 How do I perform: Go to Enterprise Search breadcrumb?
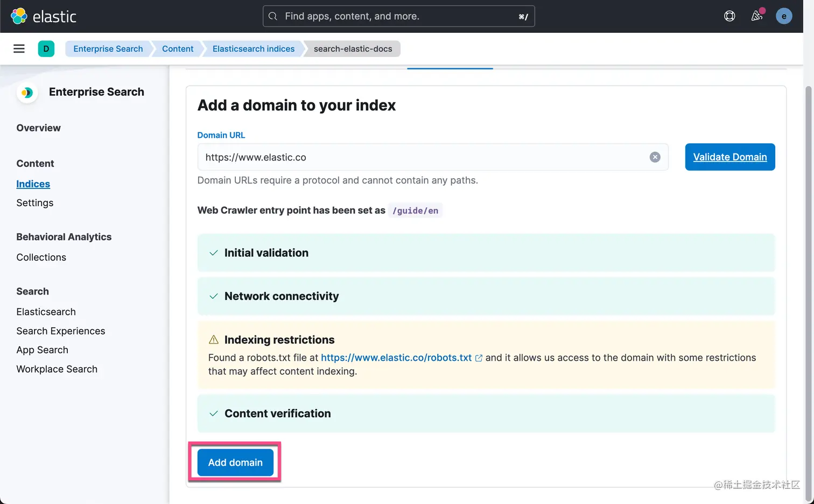click(x=108, y=48)
